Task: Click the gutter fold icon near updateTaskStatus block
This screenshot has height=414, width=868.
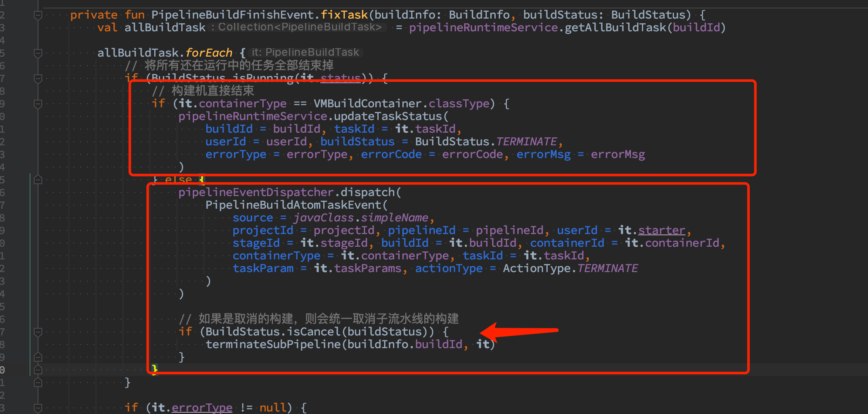Action: point(37,103)
